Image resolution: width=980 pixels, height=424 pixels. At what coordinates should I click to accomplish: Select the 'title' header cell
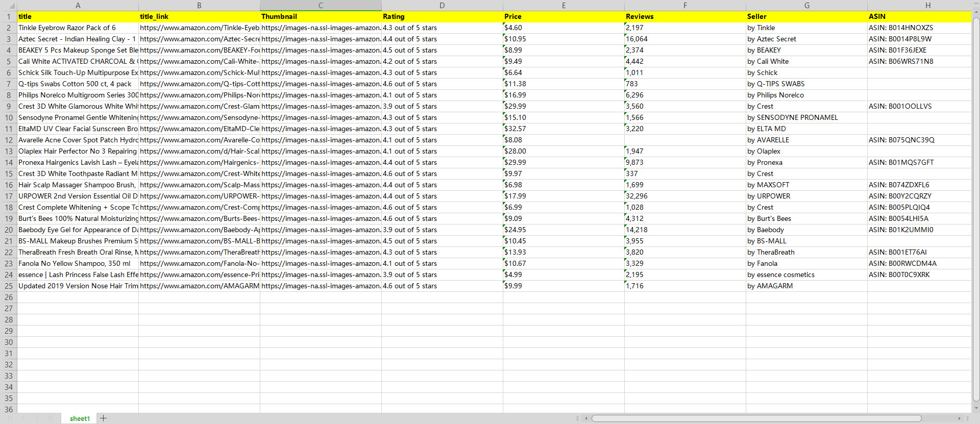click(x=78, y=16)
